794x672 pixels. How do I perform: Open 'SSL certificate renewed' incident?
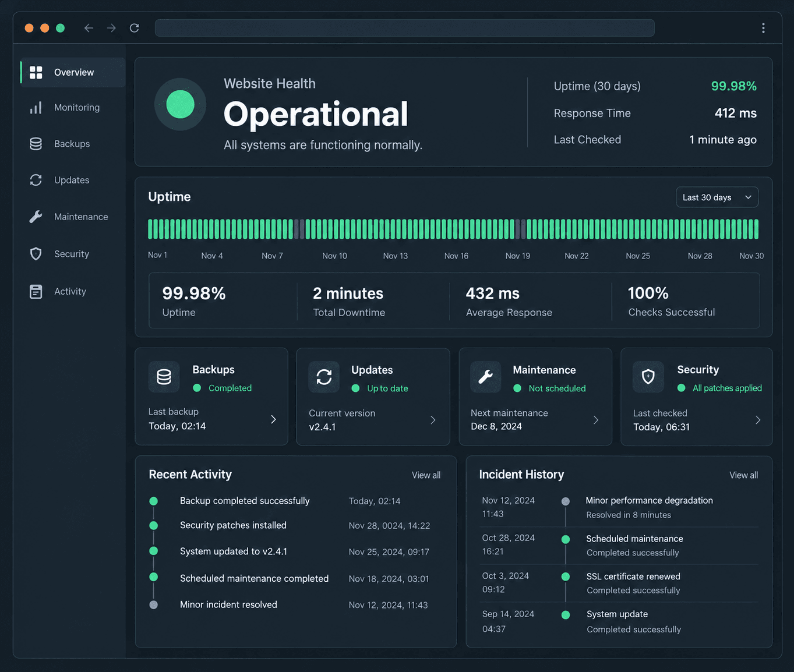pos(633,576)
